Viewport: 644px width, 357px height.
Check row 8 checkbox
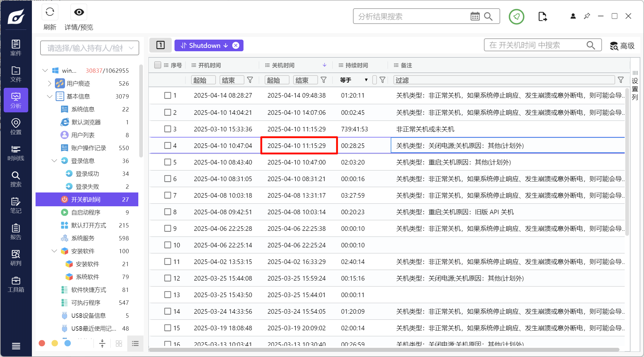click(167, 212)
